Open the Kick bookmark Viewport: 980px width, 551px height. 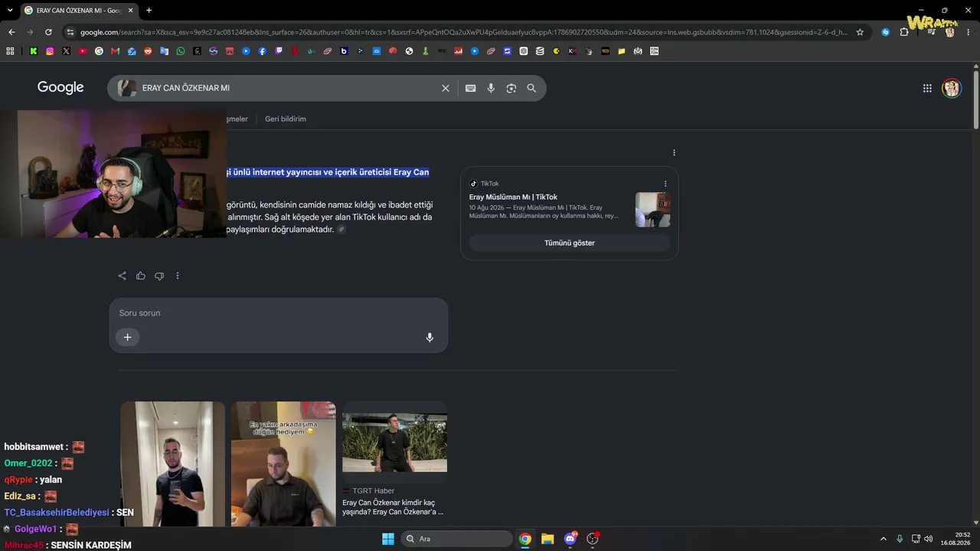click(34, 51)
